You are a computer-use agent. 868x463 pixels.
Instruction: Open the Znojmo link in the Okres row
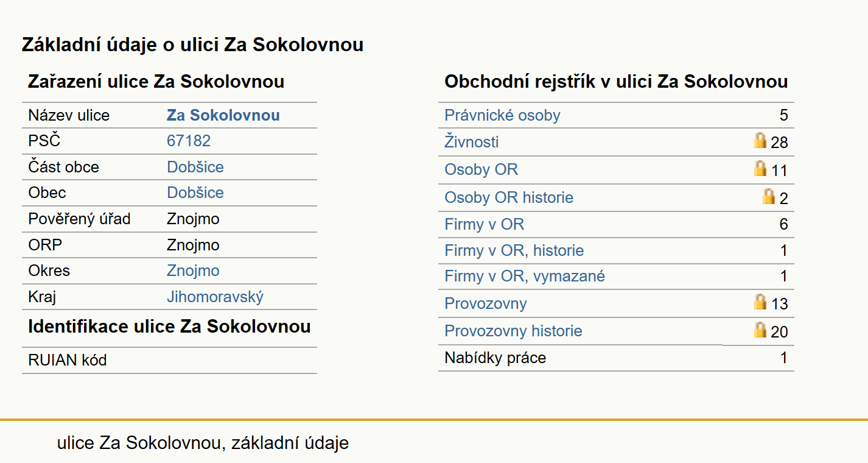[x=193, y=271]
